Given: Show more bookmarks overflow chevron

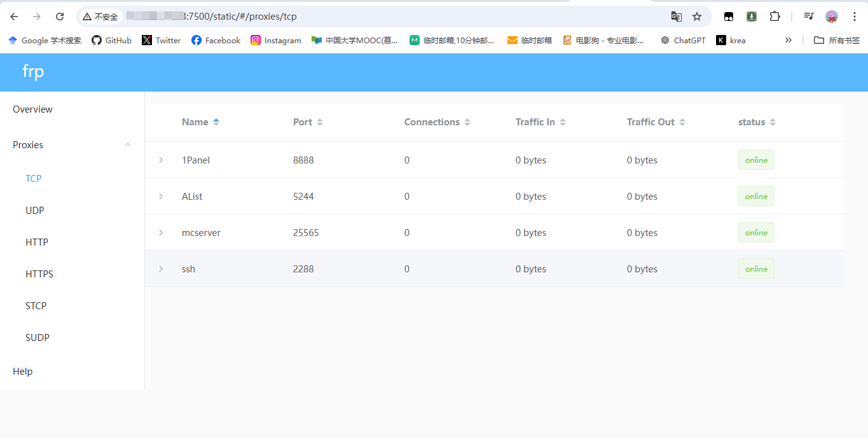Looking at the screenshot, I should [788, 40].
